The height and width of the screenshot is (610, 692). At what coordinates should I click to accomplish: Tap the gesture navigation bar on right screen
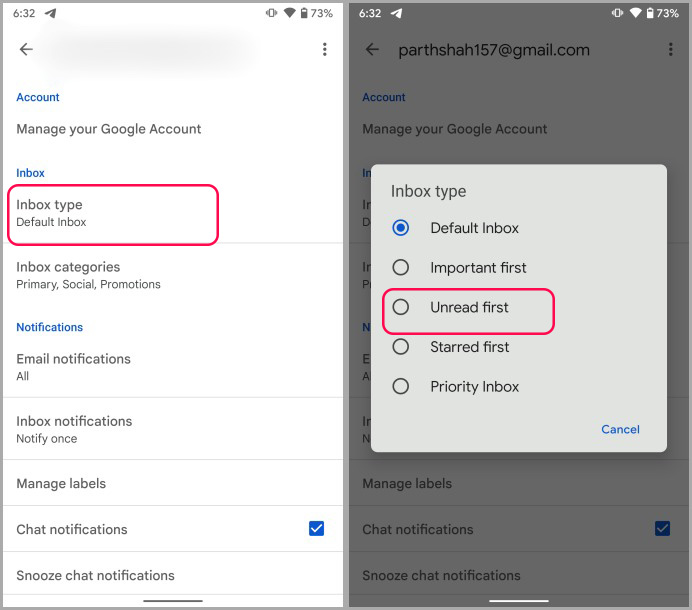coord(519,601)
